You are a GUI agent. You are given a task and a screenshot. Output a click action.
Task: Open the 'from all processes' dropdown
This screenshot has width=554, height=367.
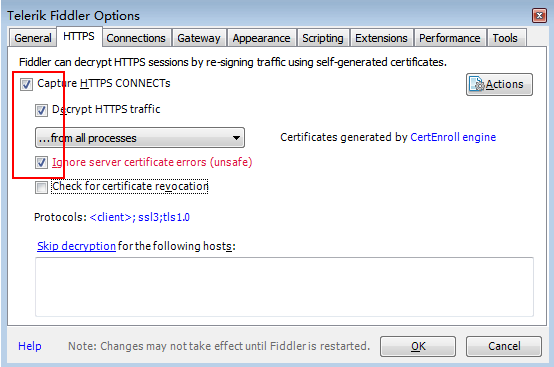[x=140, y=138]
